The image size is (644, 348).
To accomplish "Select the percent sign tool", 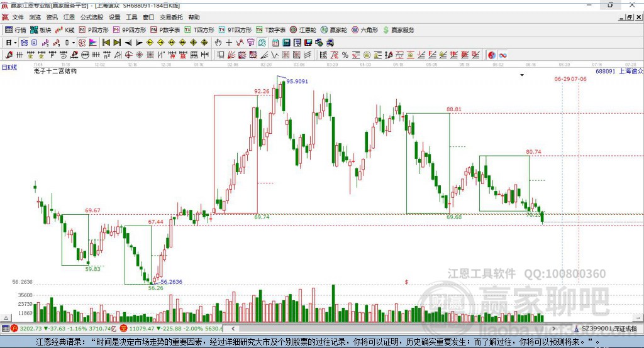I will 345,55.
